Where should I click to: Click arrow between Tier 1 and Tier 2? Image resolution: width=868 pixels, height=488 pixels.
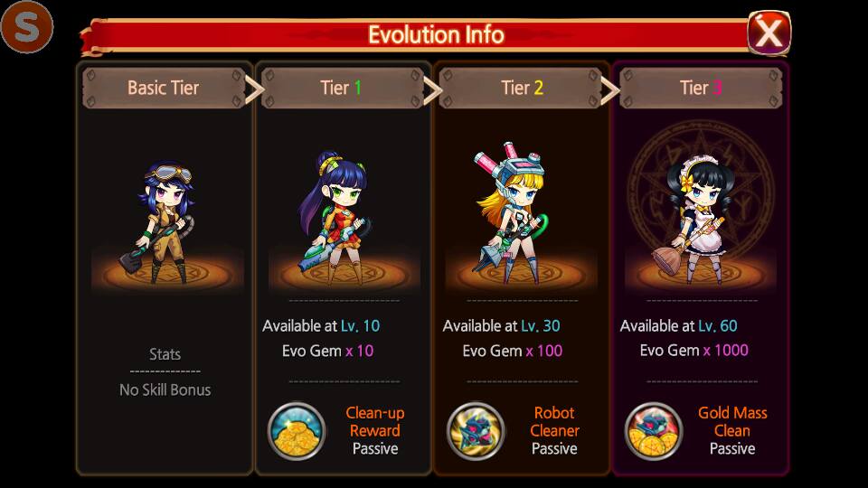tap(432, 89)
